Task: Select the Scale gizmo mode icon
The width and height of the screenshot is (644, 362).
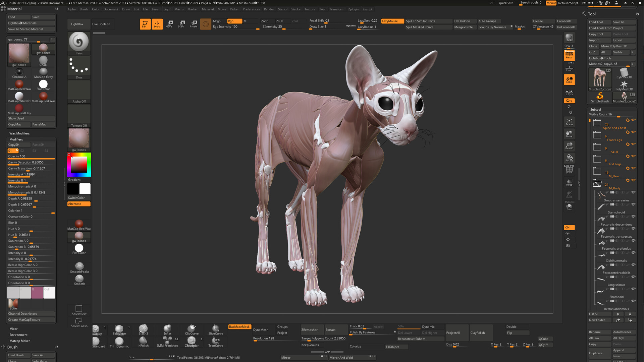Action: 181,24
